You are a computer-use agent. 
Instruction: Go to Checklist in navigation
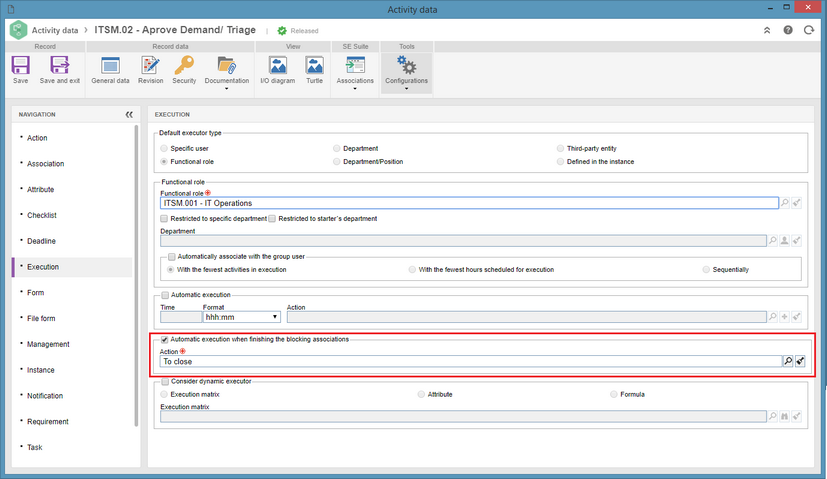point(42,215)
